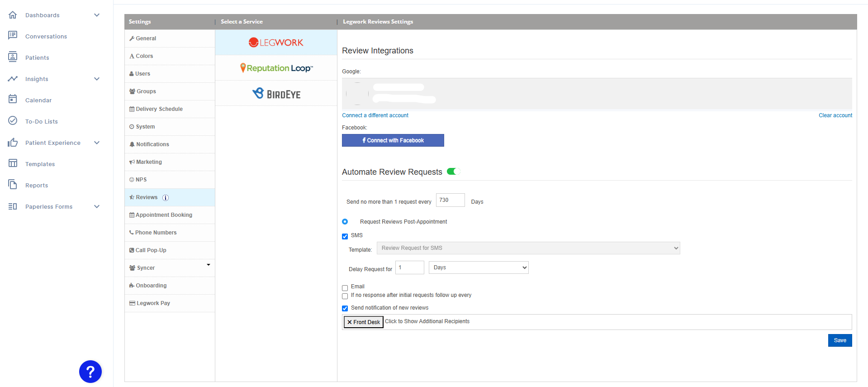Click the Reports copy icon
The height and width of the screenshot is (387, 868).
[x=13, y=184]
